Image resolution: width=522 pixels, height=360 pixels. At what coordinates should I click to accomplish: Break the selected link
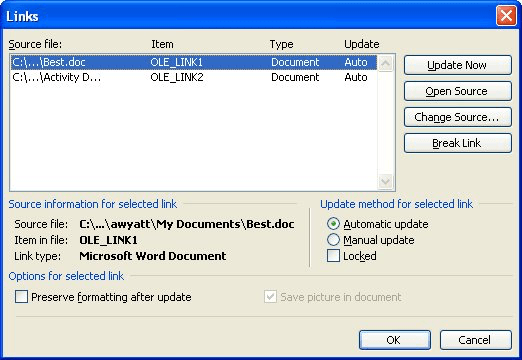[x=458, y=143]
